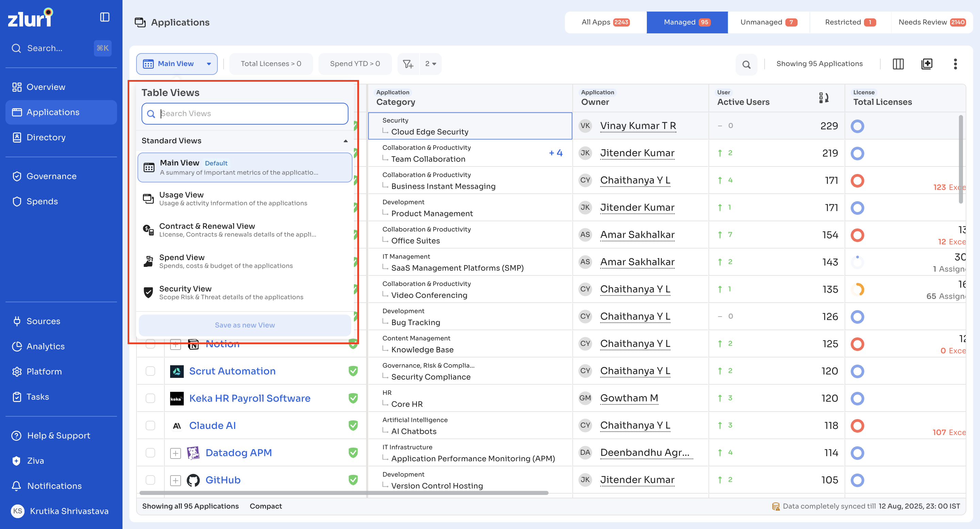This screenshot has height=529, width=980.
Task: Click the Total Licenses > 0 filter chip
Action: point(271,64)
